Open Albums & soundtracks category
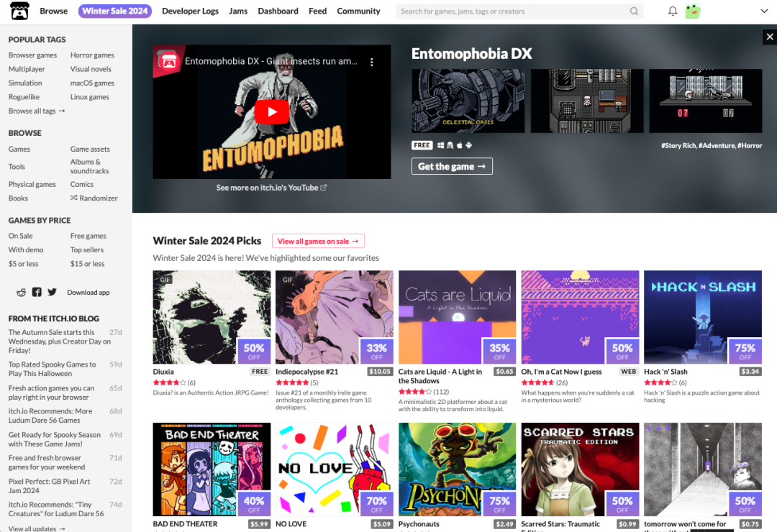 pos(90,167)
